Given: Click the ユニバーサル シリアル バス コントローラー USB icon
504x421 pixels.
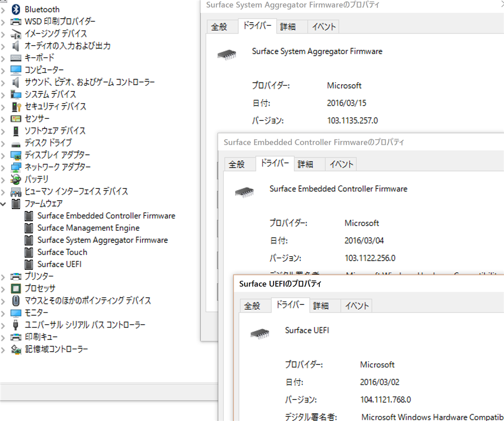Looking at the screenshot, I should 15,325.
